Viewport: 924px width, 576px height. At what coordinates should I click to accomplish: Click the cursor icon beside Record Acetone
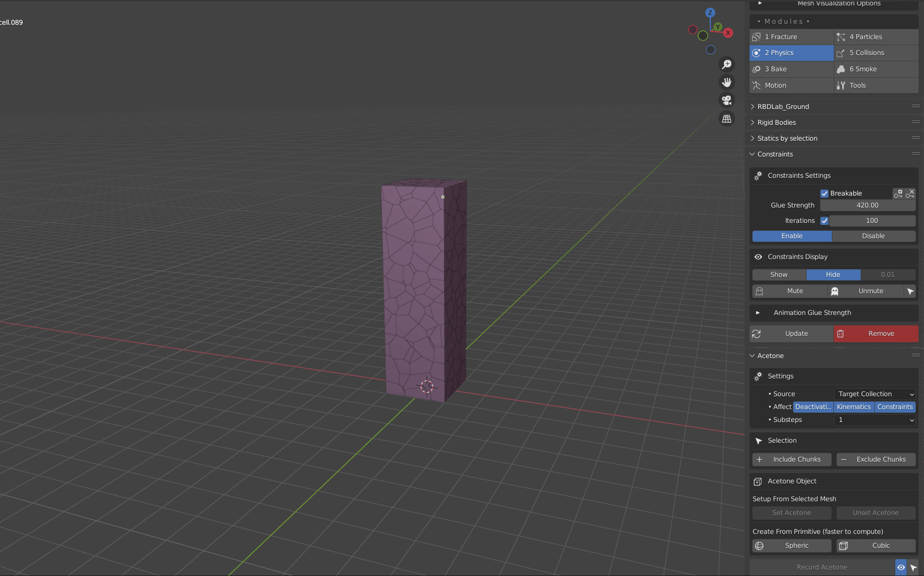(913, 568)
